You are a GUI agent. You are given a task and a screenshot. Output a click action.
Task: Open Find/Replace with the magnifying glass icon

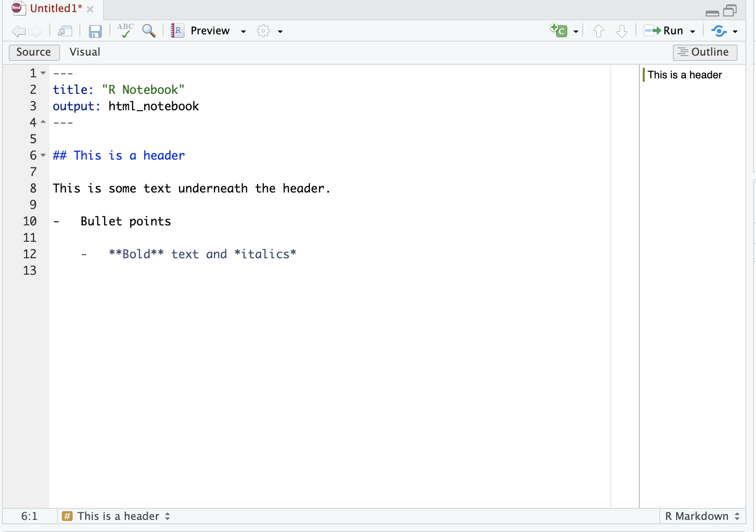point(149,31)
